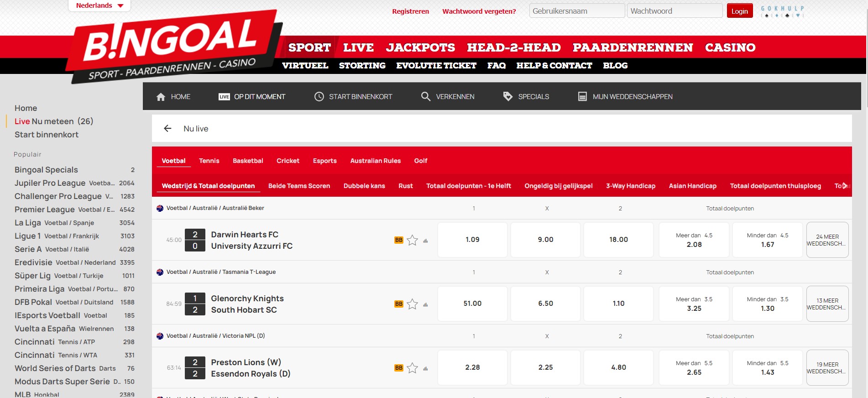Select the 3-Way Handicap market tab
This screenshot has height=398, width=868.
(x=631, y=186)
